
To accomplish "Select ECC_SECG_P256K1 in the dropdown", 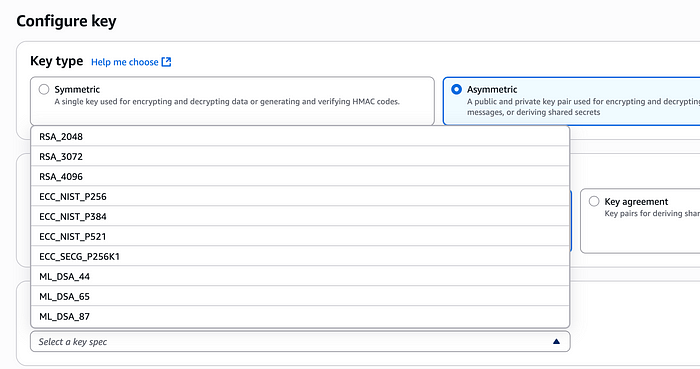I will point(300,257).
